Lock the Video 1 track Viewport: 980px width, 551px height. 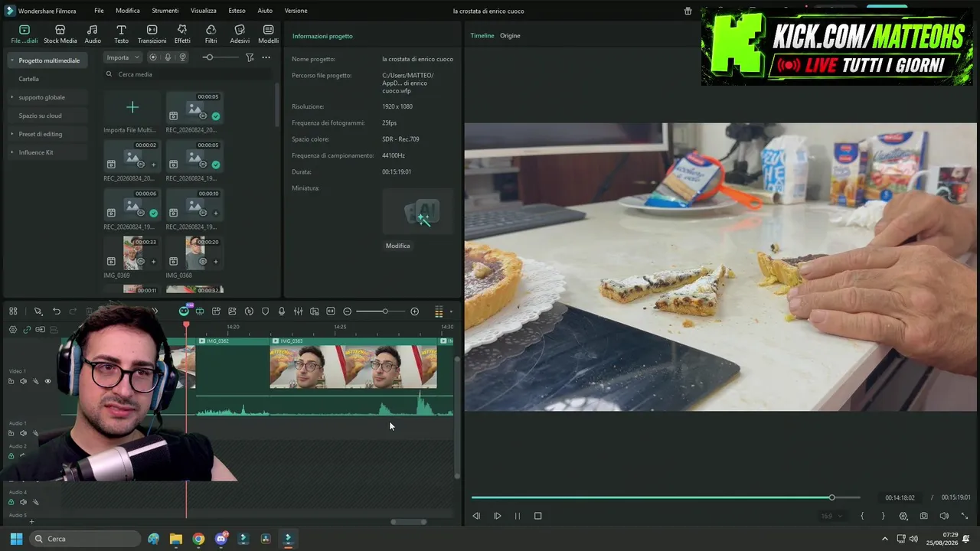[11, 381]
